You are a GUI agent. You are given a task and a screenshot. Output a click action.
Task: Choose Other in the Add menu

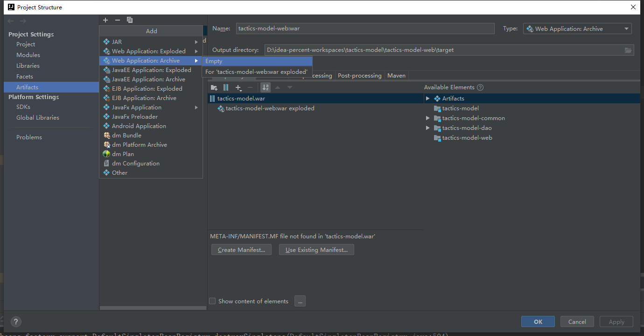(151, 172)
